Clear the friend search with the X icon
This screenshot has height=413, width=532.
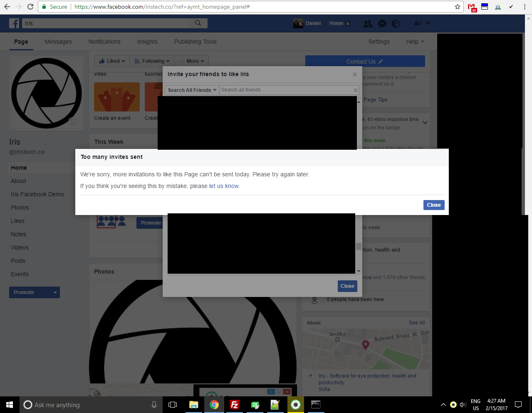[356, 90]
